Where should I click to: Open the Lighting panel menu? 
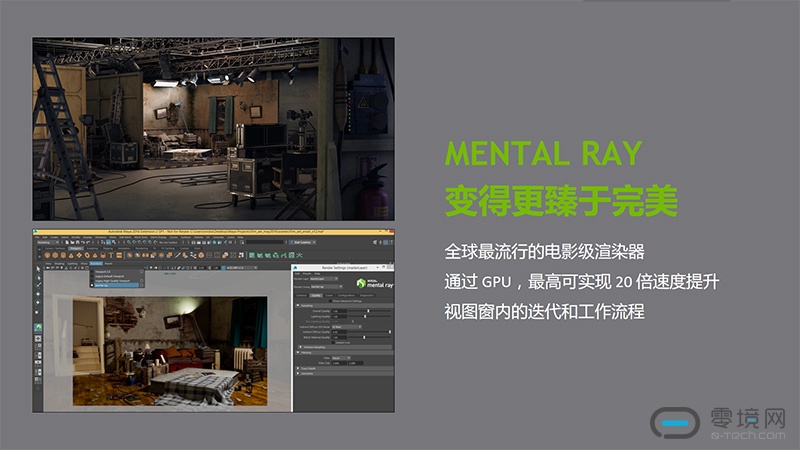pyautogui.click(x=72, y=264)
